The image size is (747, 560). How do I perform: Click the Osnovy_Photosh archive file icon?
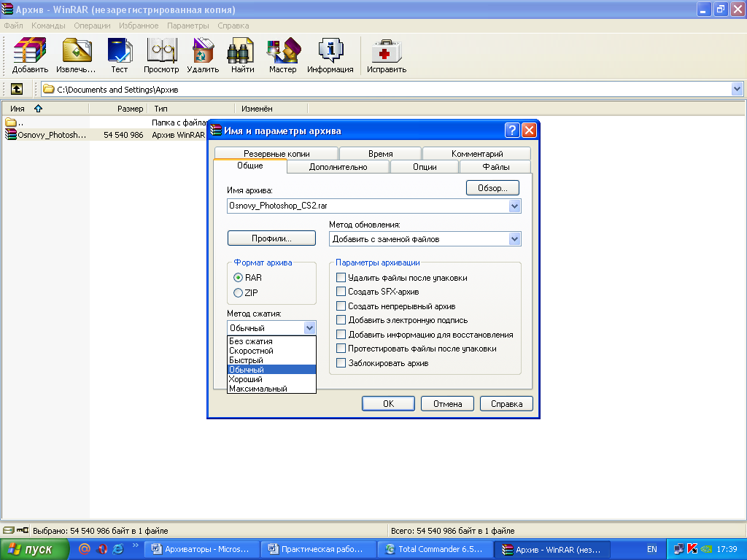point(10,135)
